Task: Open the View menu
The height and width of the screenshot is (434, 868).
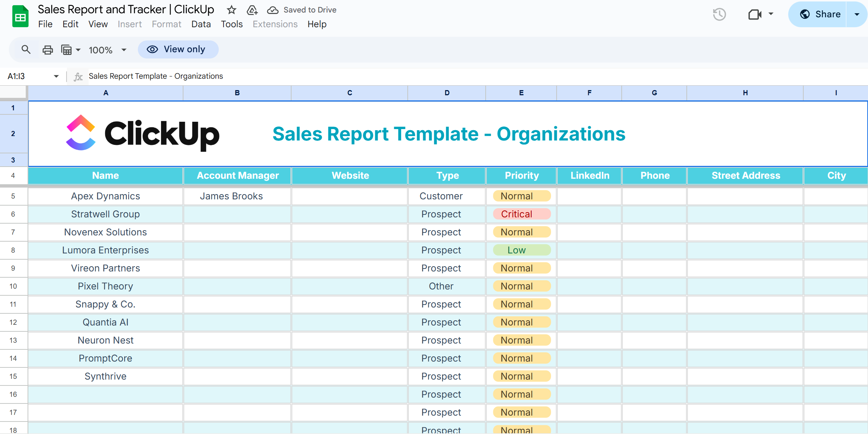Action: tap(98, 24)
